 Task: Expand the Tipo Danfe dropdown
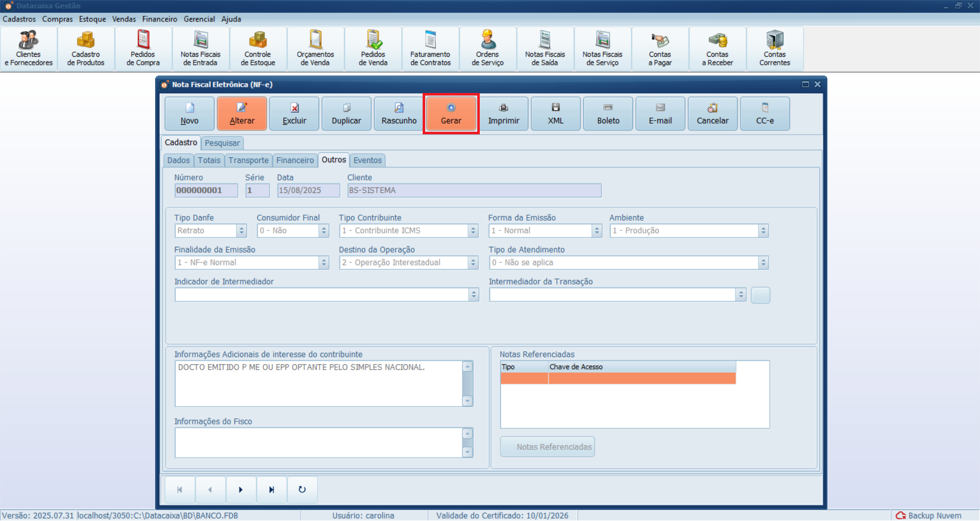click(241, 231)
